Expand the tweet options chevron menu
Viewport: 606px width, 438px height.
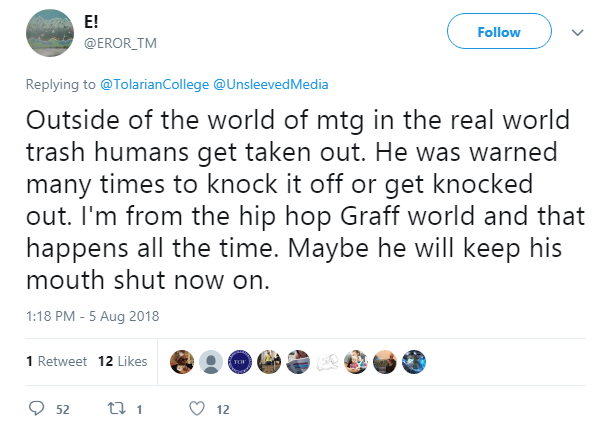577,32
